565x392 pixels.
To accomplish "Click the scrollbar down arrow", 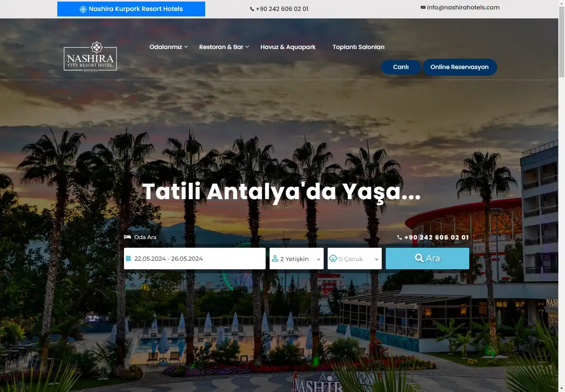I will (561, 388).
